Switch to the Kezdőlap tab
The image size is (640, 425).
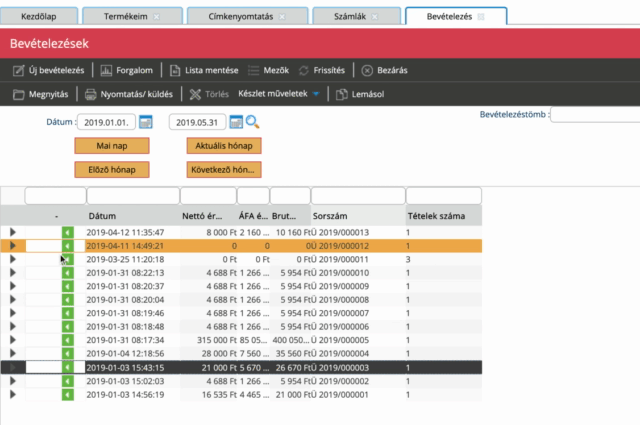point(39,16)
